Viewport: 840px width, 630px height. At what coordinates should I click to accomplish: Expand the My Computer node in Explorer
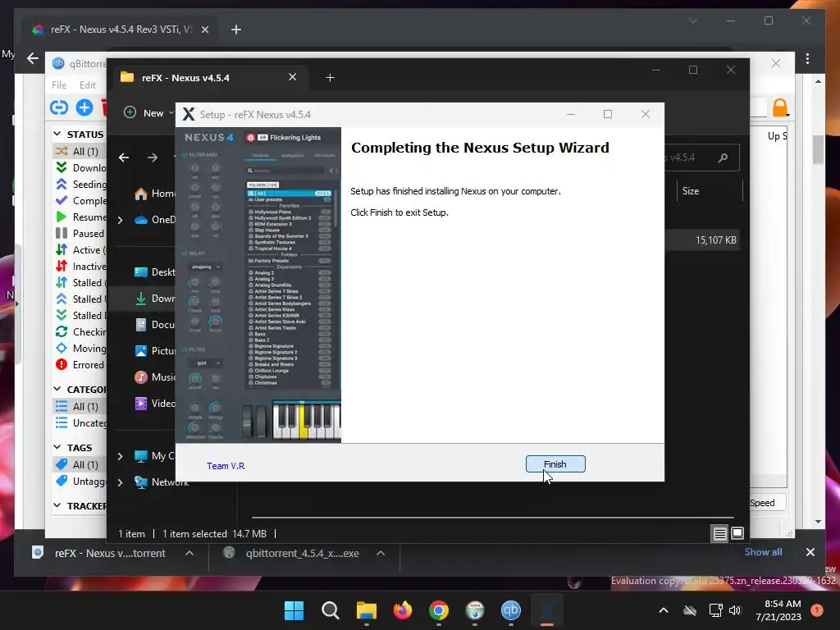pos(120,456)
